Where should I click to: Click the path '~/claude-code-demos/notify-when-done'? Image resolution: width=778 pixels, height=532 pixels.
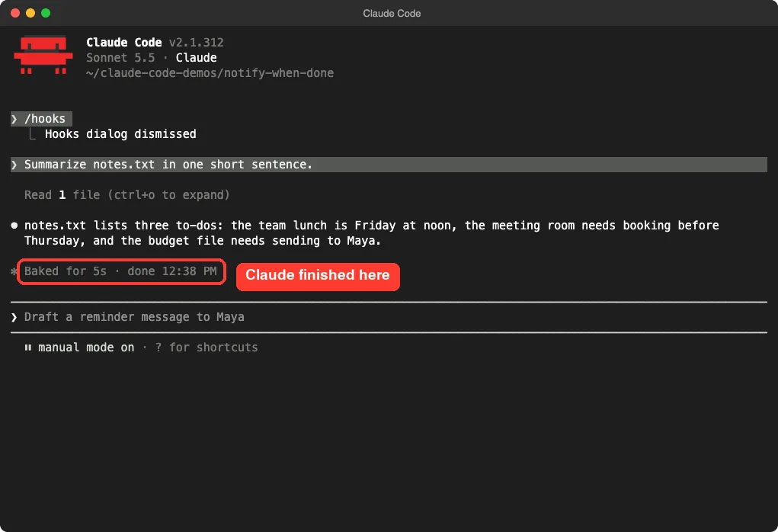(210, 73)
